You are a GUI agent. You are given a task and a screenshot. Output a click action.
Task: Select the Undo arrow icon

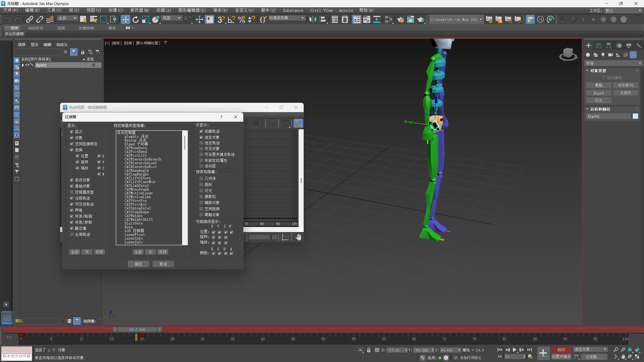click(8, 19)
